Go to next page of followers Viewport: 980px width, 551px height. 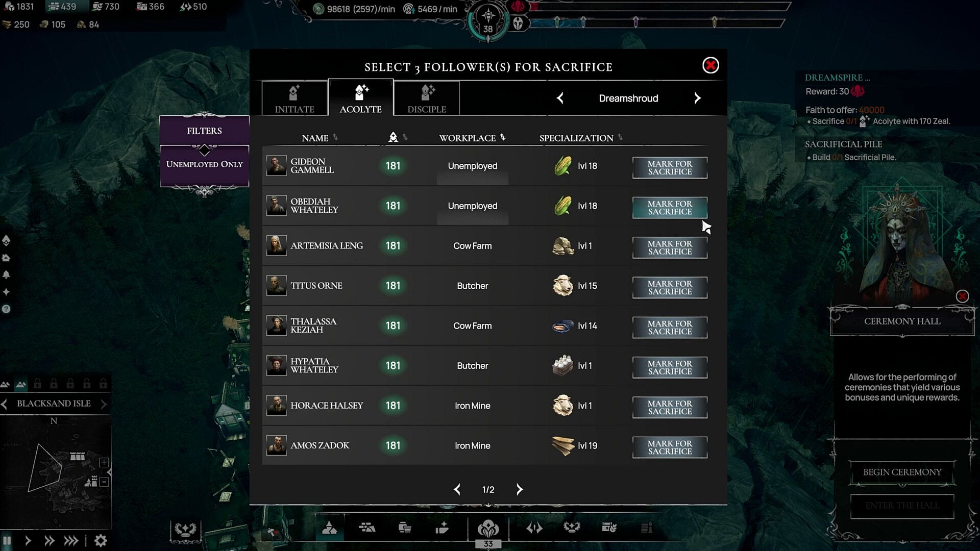point(520,489)
